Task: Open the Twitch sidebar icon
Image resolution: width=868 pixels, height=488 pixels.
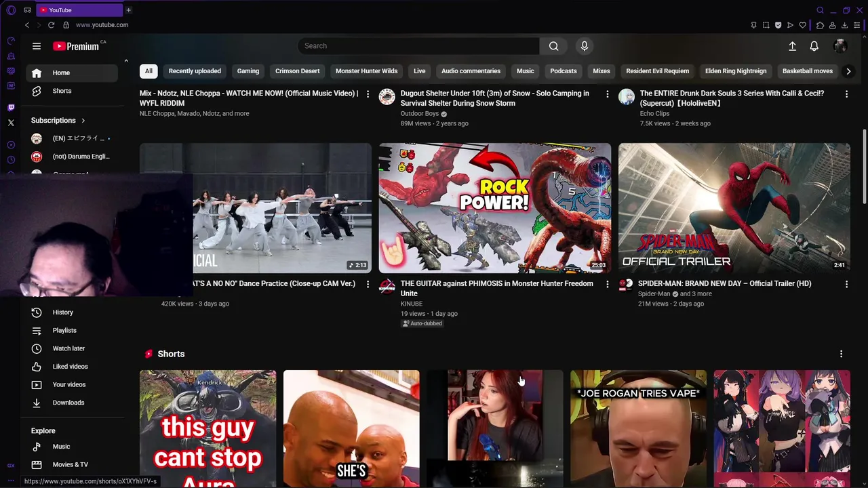Action: pos(11,108)
